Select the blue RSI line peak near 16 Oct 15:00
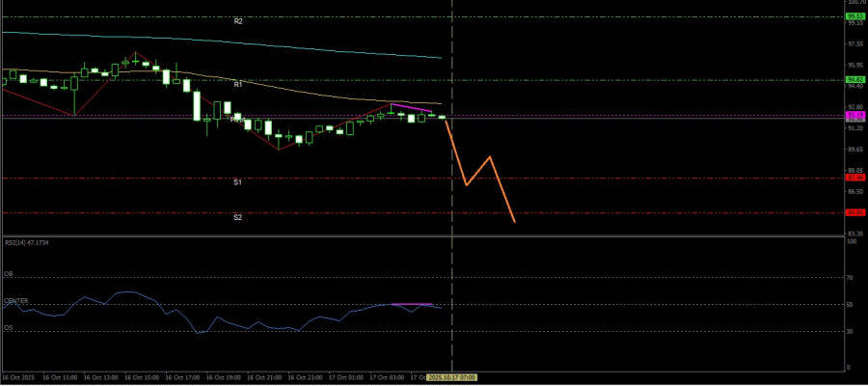The height and width of the screenshot is (386, 868). 127,291
